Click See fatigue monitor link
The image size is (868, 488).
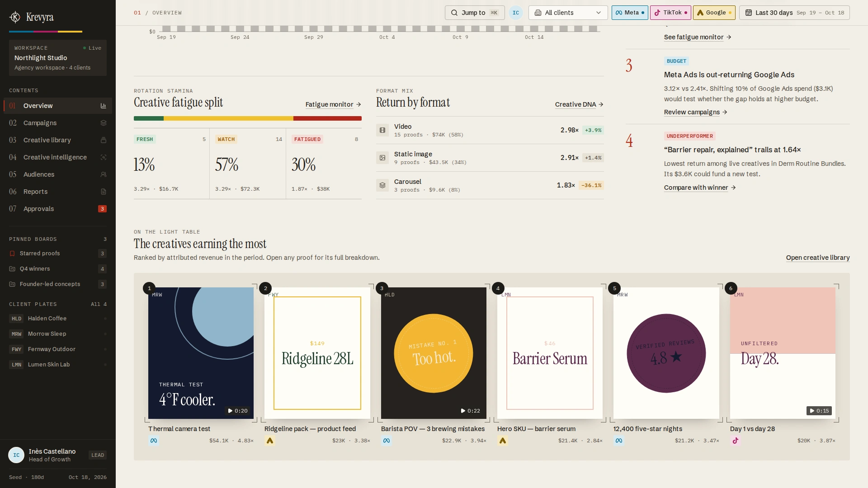point(698,37)
